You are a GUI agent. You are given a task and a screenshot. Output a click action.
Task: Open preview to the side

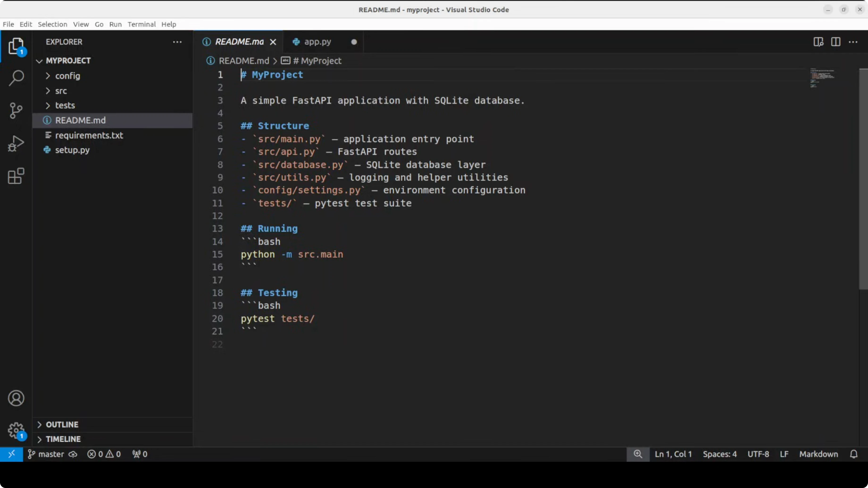pyautogui.click(x=818, y=42)
